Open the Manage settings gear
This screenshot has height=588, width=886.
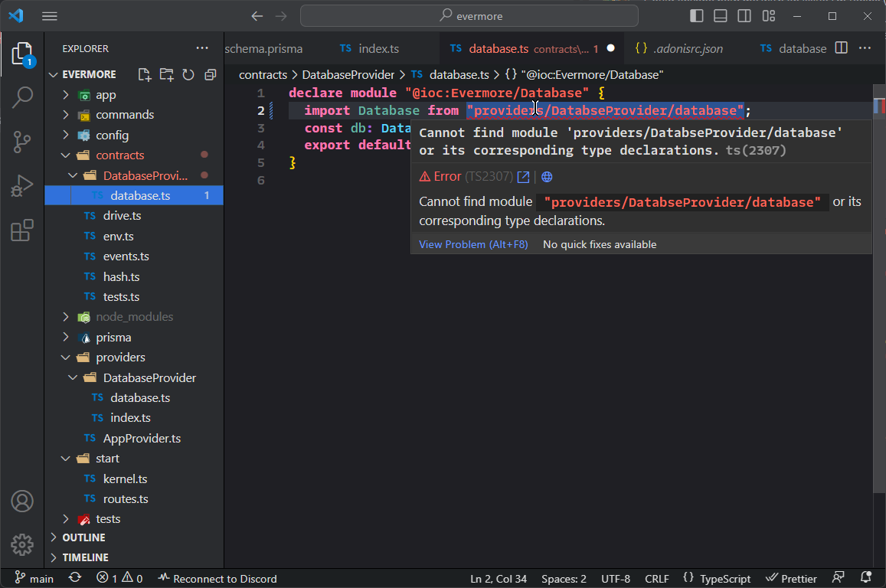pos(22,544)
